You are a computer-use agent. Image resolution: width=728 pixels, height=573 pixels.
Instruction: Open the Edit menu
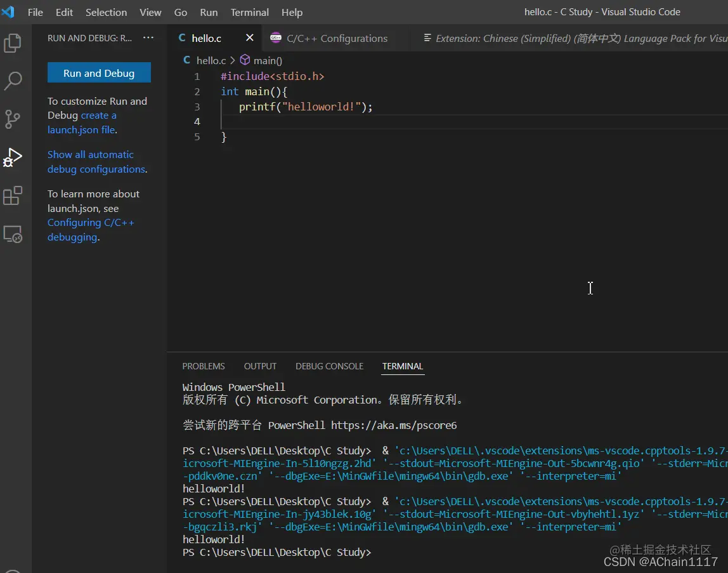64,12
